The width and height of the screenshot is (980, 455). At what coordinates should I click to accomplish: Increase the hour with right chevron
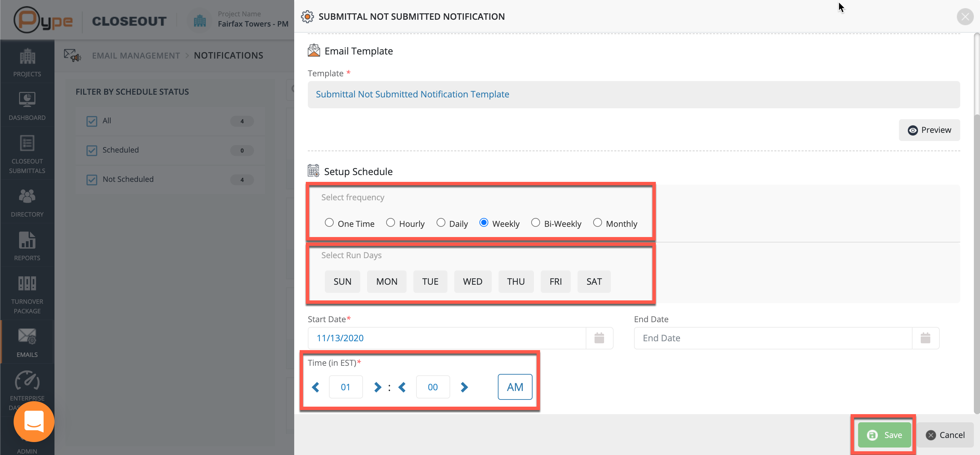click(x=377, y=387)
